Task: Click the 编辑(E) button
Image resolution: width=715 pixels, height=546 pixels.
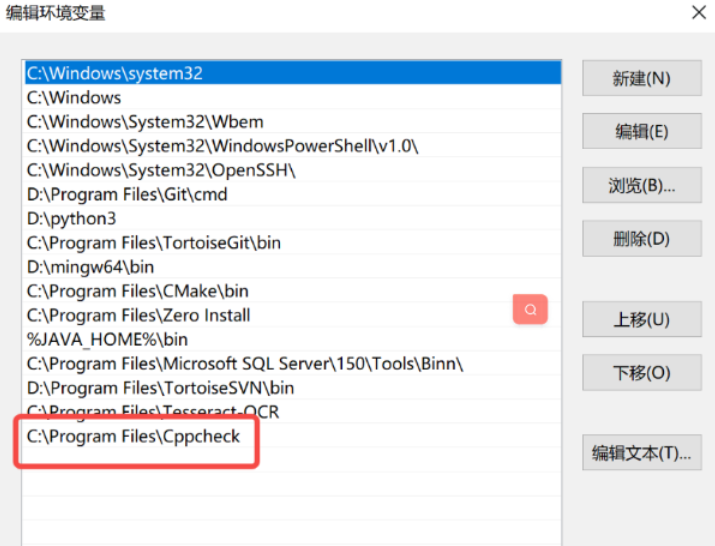Action: [x=642, y=131]
